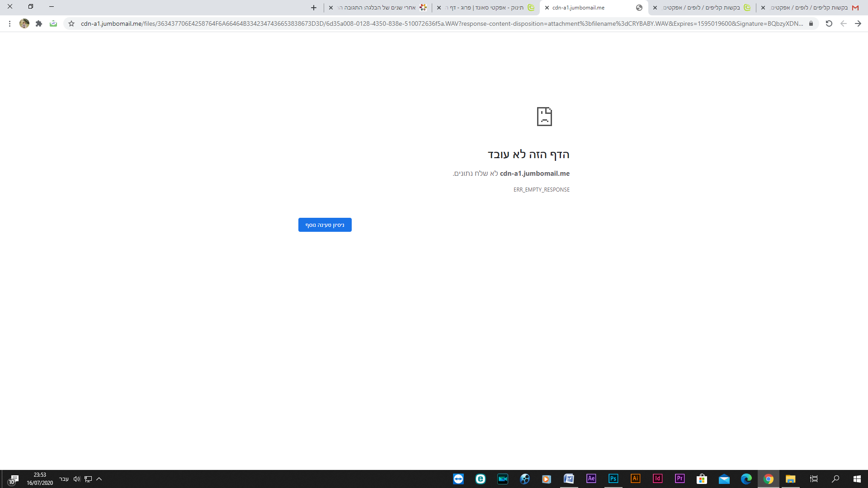View site info via lock icon
Viewport: 868px width, 488px height.
811,23
